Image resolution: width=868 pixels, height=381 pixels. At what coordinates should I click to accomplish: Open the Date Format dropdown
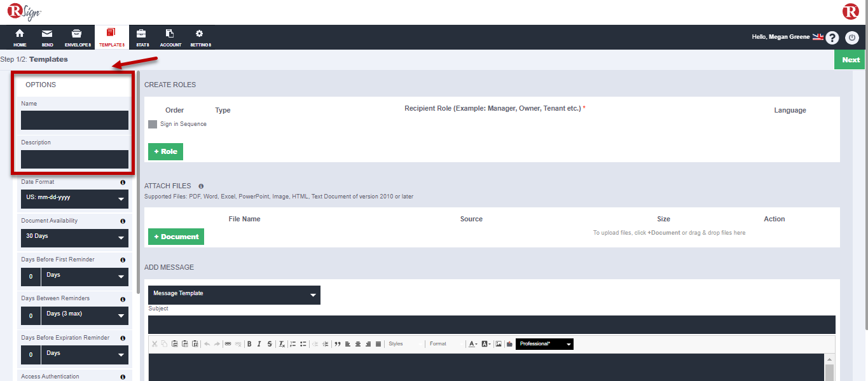(74, 198)
